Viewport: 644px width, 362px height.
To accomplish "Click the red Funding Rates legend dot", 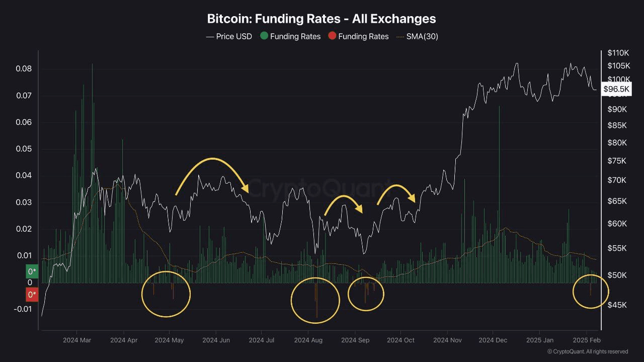I will [x=332, y=36].
